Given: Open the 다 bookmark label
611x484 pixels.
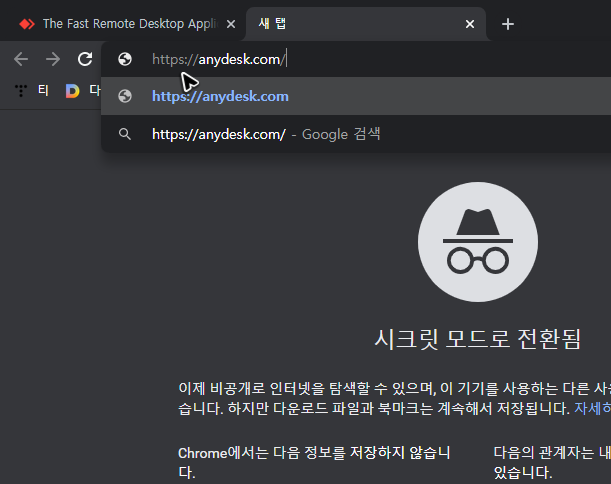Looking at the screenshot, I should coord(95,90).
